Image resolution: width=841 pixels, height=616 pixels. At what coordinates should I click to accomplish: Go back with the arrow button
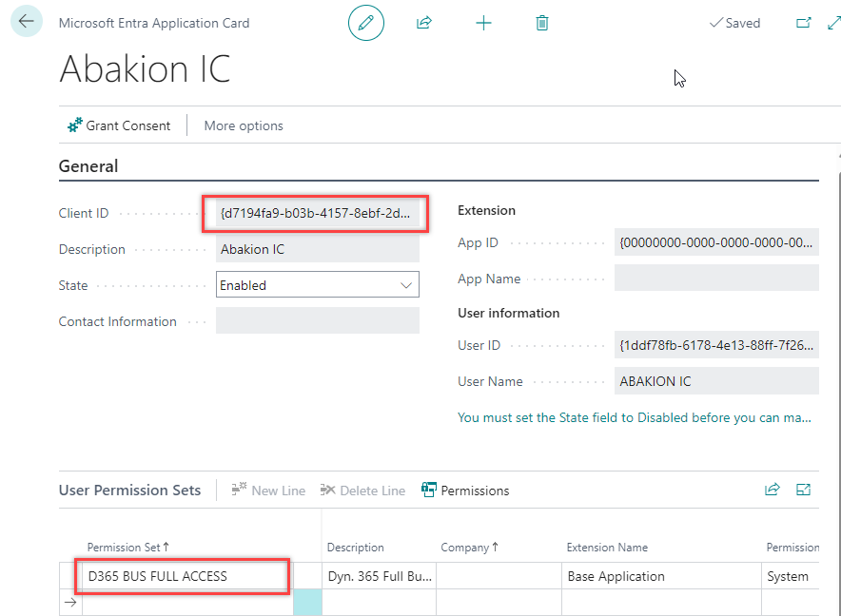point(27,22)
